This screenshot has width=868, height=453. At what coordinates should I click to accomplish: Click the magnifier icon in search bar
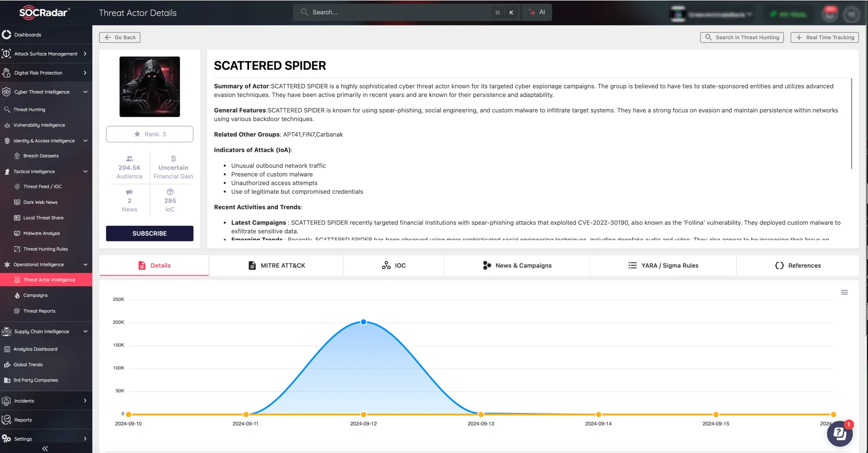click(x=304, y=12)
